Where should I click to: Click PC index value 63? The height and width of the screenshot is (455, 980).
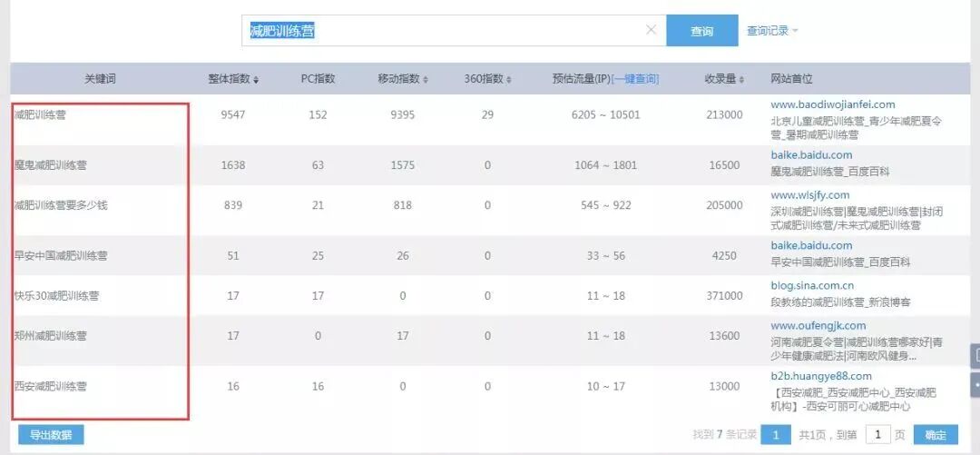point(318,165)
